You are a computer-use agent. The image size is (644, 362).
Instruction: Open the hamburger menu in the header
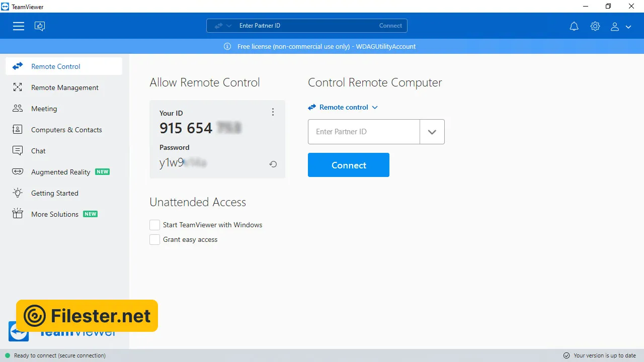19,26
